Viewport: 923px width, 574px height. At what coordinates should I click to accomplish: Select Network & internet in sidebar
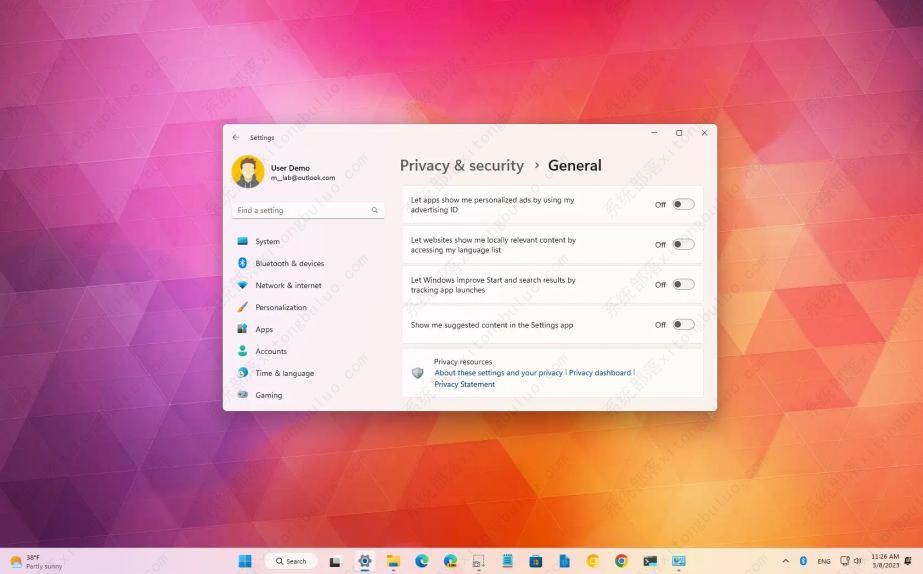coord(288,285)
